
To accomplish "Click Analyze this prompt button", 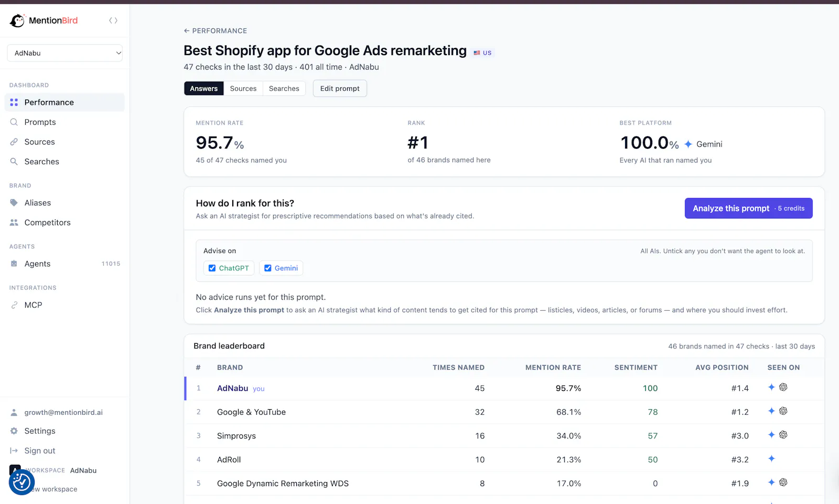I will point(749,209).
